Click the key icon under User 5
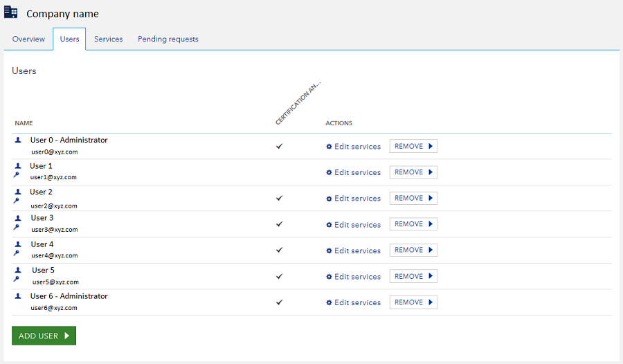The height and width of the screenshot is (364, 623). (17, 279)
